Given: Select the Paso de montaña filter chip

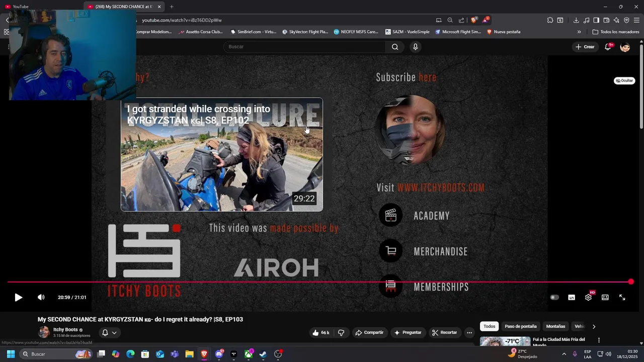Looking at the screenshot, I should pos(521,326).
